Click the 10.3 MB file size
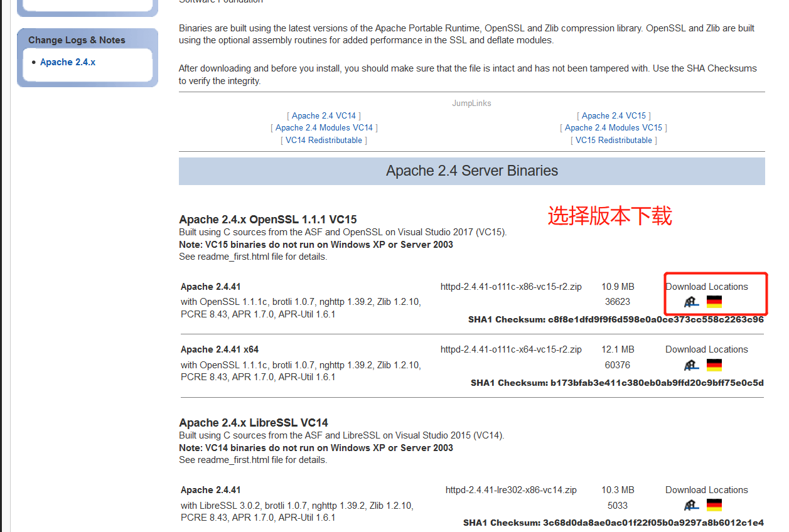This screenshot has width=789, height=532. click(x=618, y=490)
